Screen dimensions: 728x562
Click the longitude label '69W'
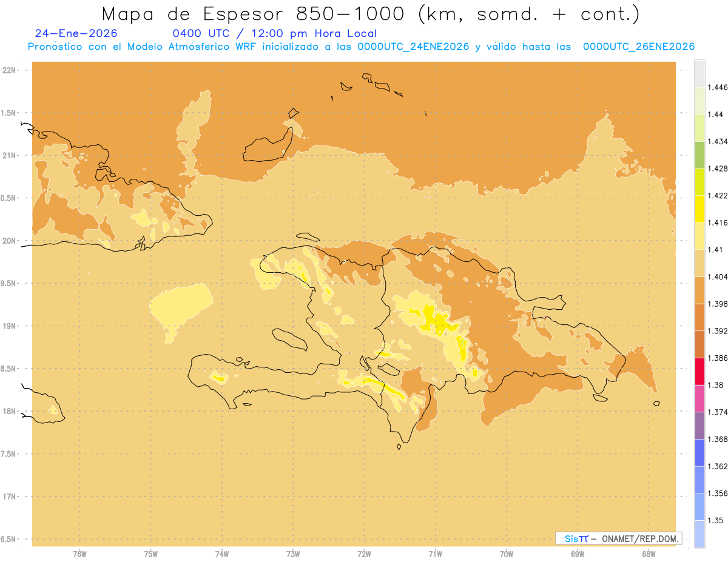tap(578, 554)
